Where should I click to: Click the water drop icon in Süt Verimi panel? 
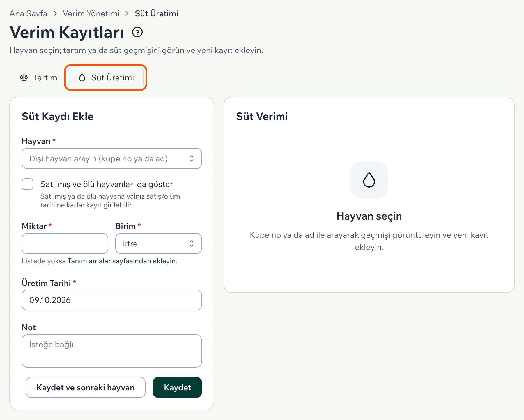tap(369, 180)
